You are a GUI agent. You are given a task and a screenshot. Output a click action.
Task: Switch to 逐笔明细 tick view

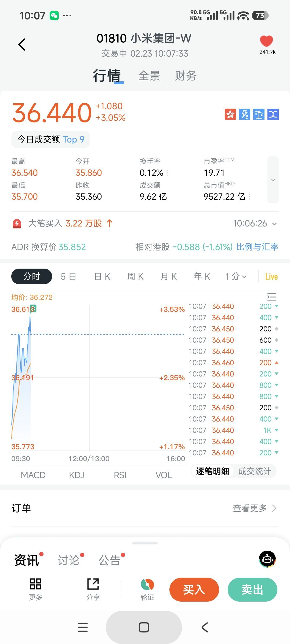(x=212, y=471)
